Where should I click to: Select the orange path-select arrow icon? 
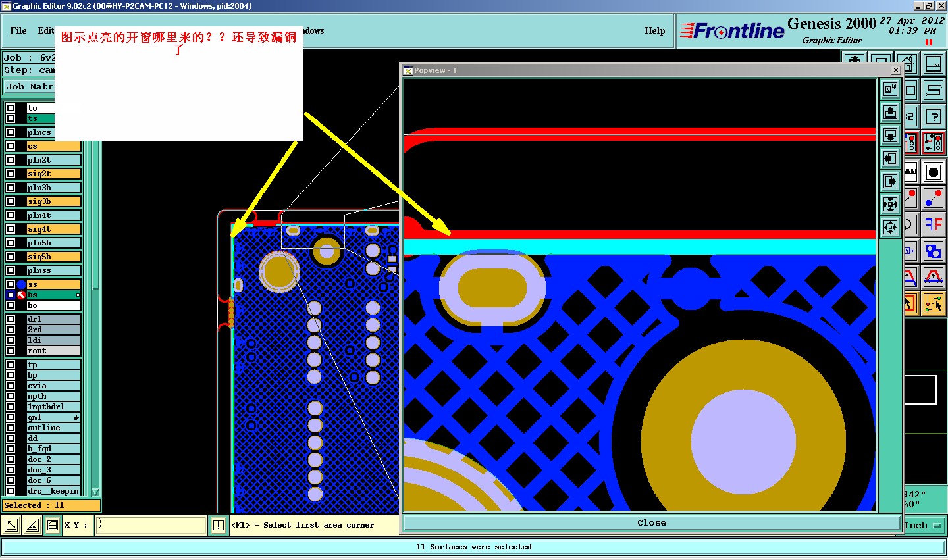coord(934,303)
